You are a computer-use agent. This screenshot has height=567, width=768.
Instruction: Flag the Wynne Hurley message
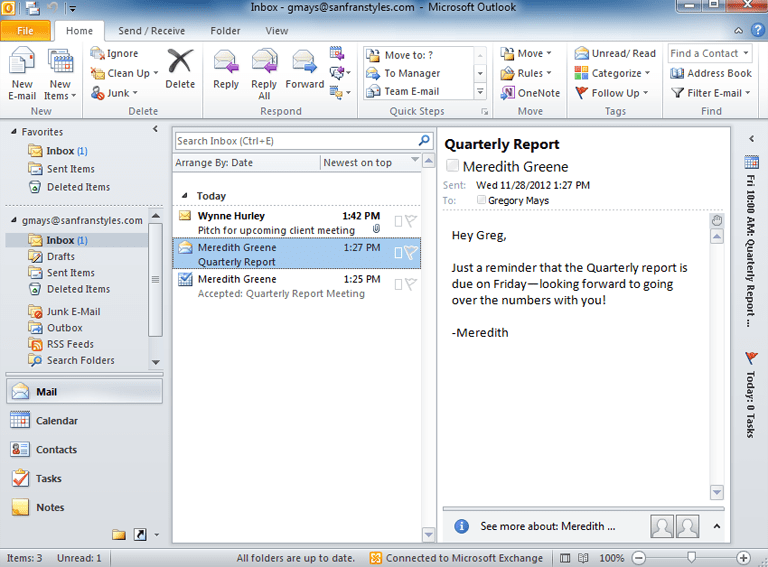pyautogui.click(x=411, y=221)
